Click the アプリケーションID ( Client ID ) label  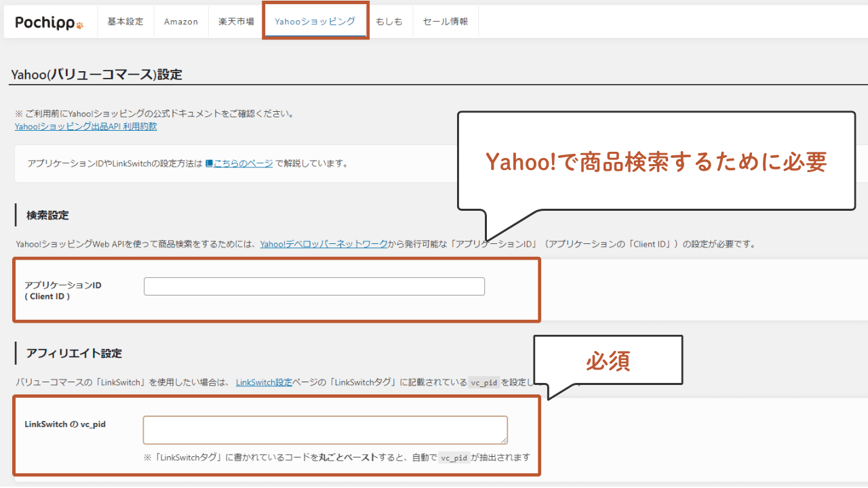(63, 291)
